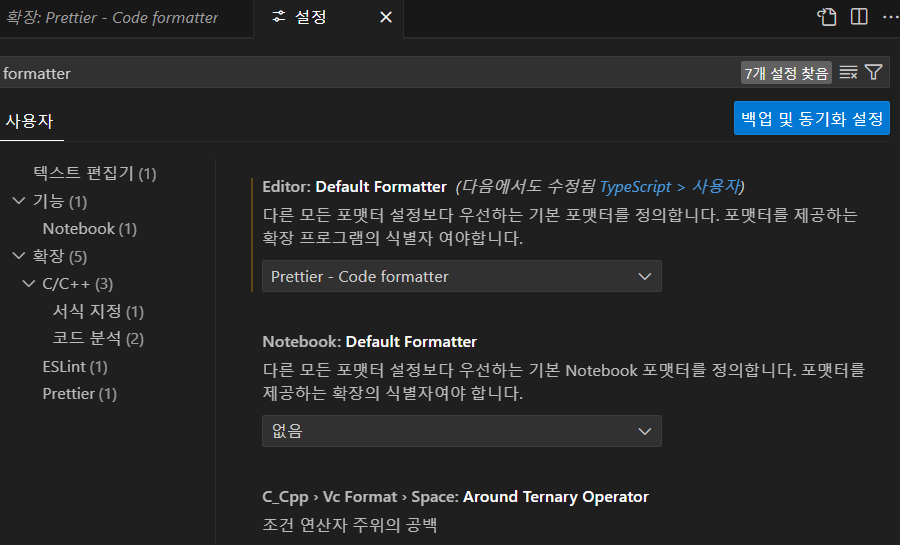Open the settings filter funnel

click(874, 72)
